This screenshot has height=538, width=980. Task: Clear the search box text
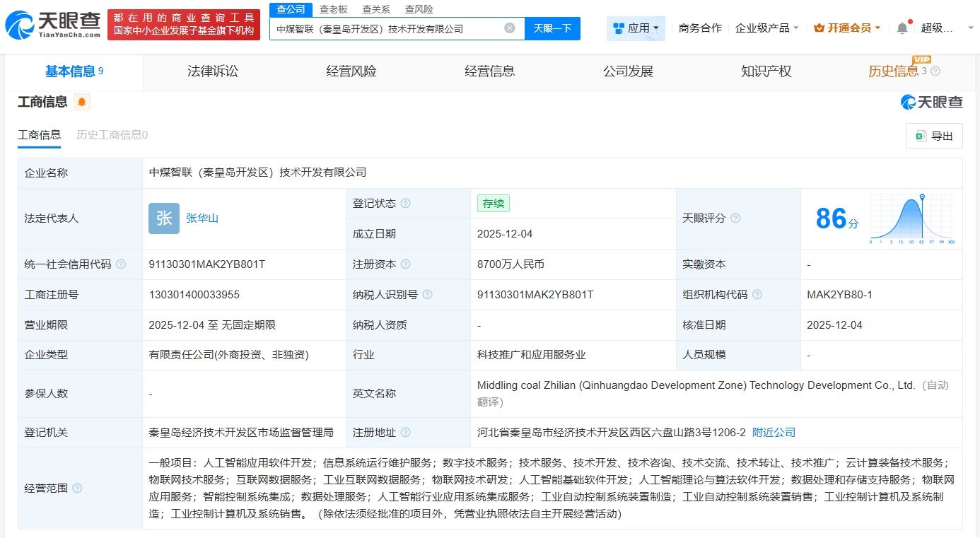point(509,28)
